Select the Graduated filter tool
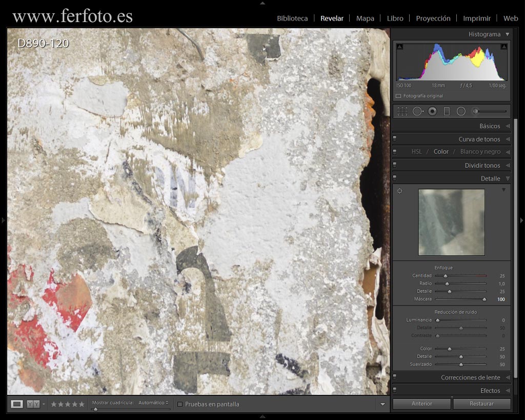This screenshot has width=525, height=420. click(x=447, y=111)
